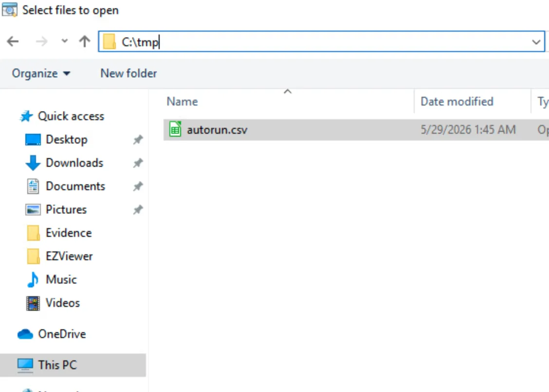Select Quick access in the navigation pane

(x=71, y=116)
